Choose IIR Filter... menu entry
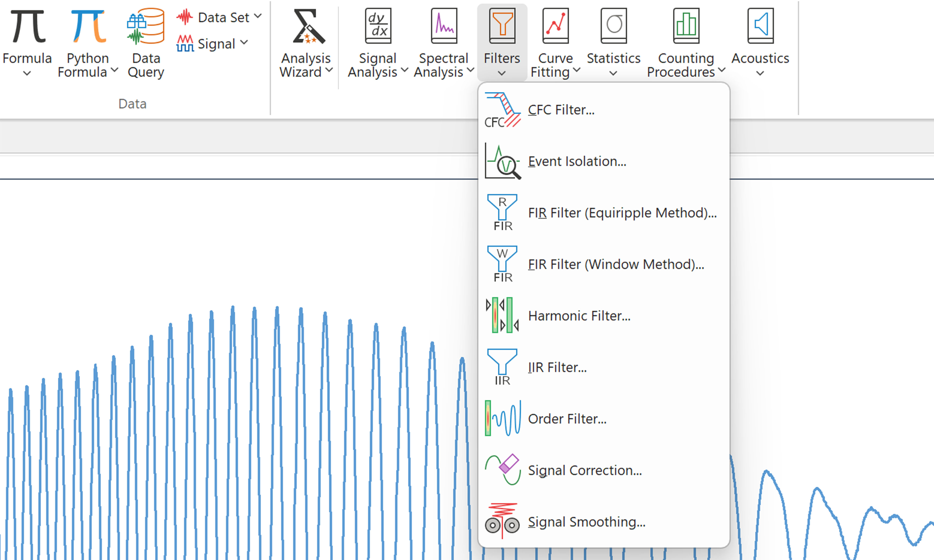Viewport: 934px width, 560px height. 604,367
